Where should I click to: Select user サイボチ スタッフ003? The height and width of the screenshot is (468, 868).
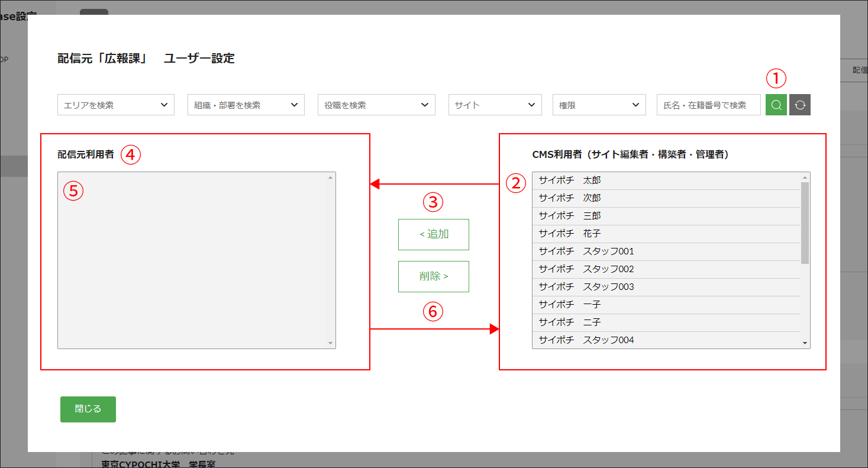(x=666, y=287)
